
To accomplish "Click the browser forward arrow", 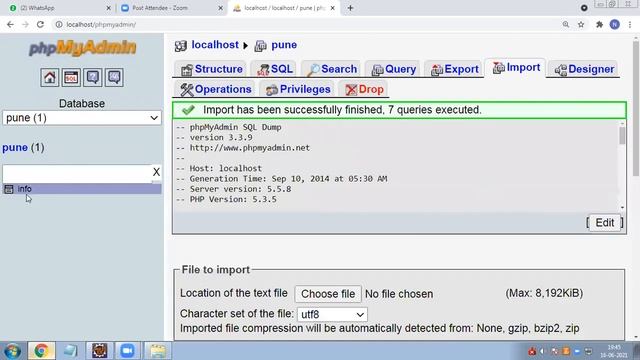I will point(25,24).
